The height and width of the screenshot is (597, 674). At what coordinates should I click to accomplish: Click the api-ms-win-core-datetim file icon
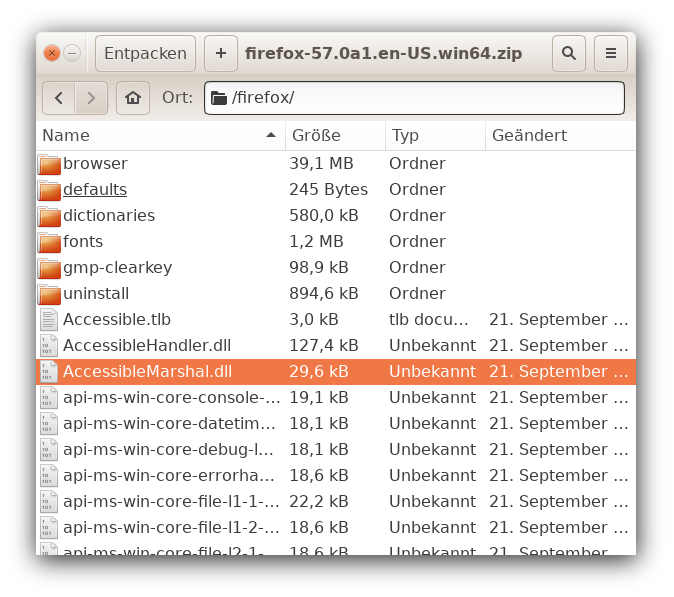pyautogui.click(x=49, y=424)
